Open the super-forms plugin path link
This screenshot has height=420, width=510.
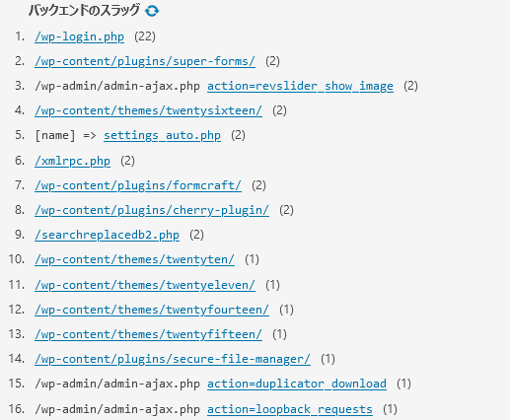[x=145, y=61]
